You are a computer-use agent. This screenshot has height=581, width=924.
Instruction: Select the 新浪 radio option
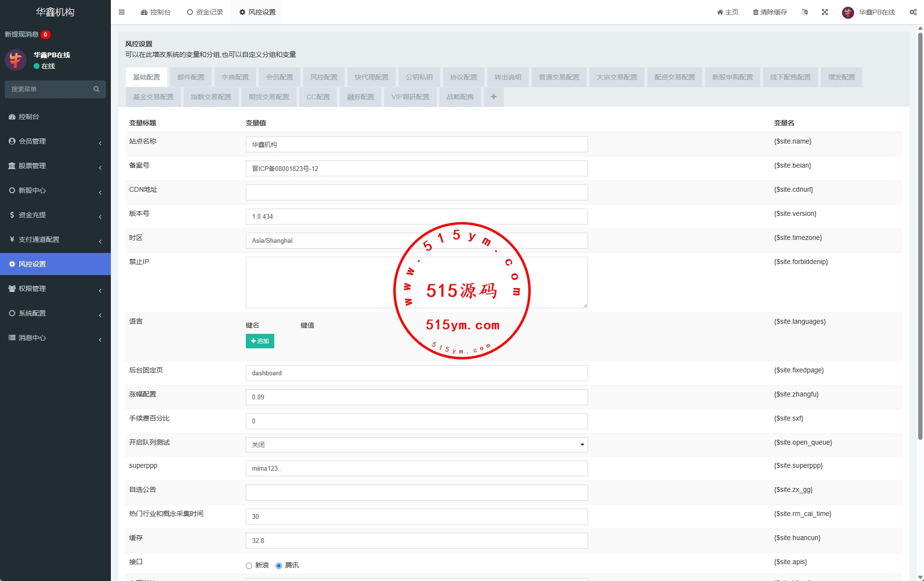coord(249,566)
